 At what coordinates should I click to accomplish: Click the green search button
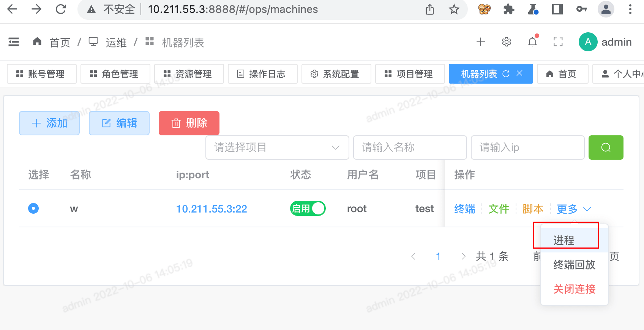click(606, 148)
